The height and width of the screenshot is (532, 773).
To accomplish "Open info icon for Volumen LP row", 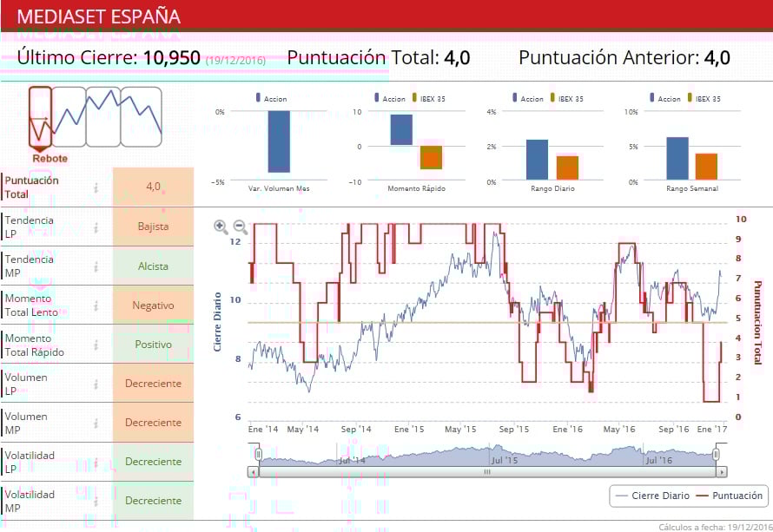I will pos(96,384).
